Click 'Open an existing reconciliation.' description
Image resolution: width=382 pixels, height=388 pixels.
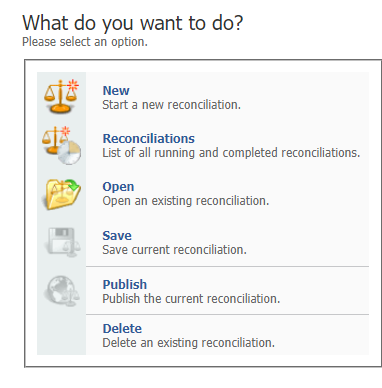[185, 201]
